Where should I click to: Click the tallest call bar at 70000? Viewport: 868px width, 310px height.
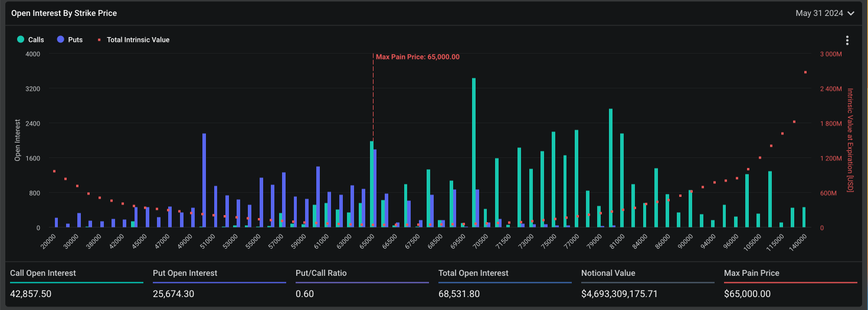(x=473, y=153)
